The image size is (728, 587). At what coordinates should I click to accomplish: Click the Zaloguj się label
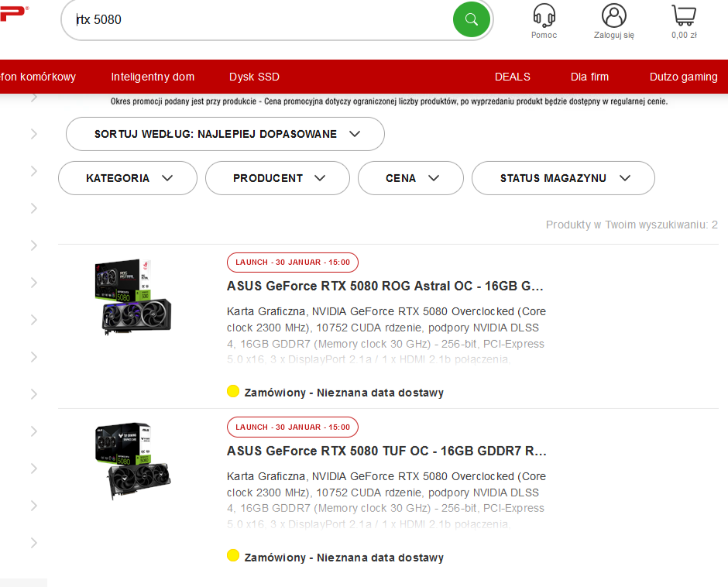coord(614,36)
